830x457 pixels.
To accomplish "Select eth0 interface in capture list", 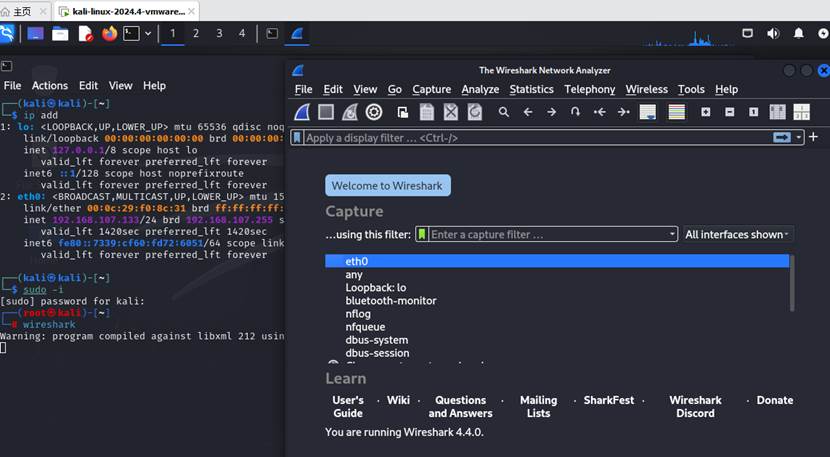I will click(x=557, y=261).
